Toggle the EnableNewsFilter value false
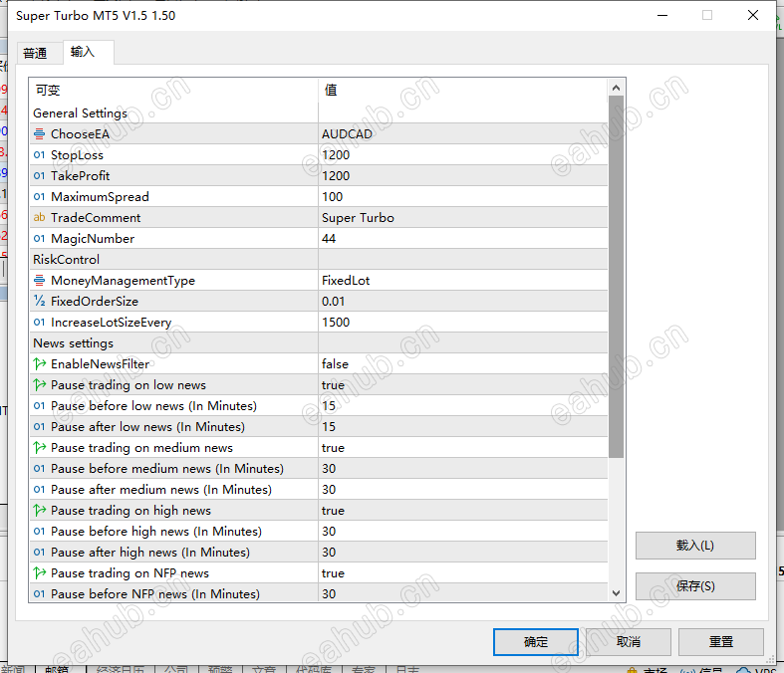784x673 pixels. coord(463,364)
